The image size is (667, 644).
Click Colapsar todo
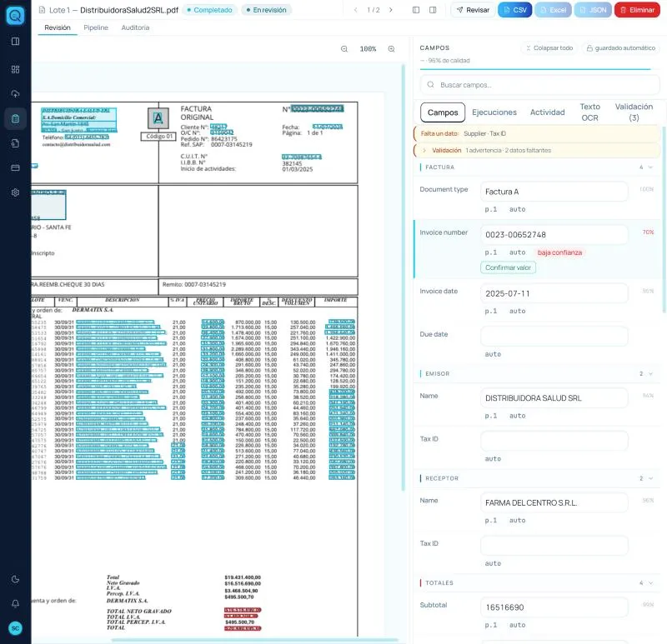(549, 48)
